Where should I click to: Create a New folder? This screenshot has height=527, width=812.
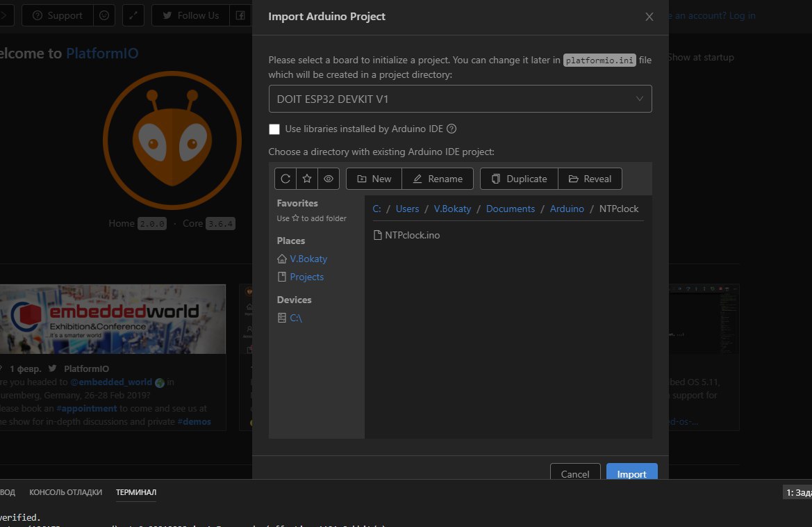(x=374, y=179)
